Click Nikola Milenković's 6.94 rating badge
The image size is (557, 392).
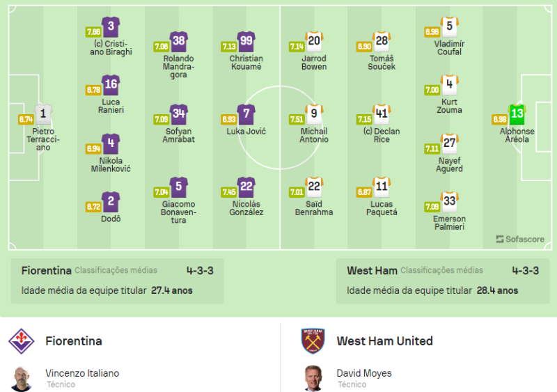(x=93, y=149)
